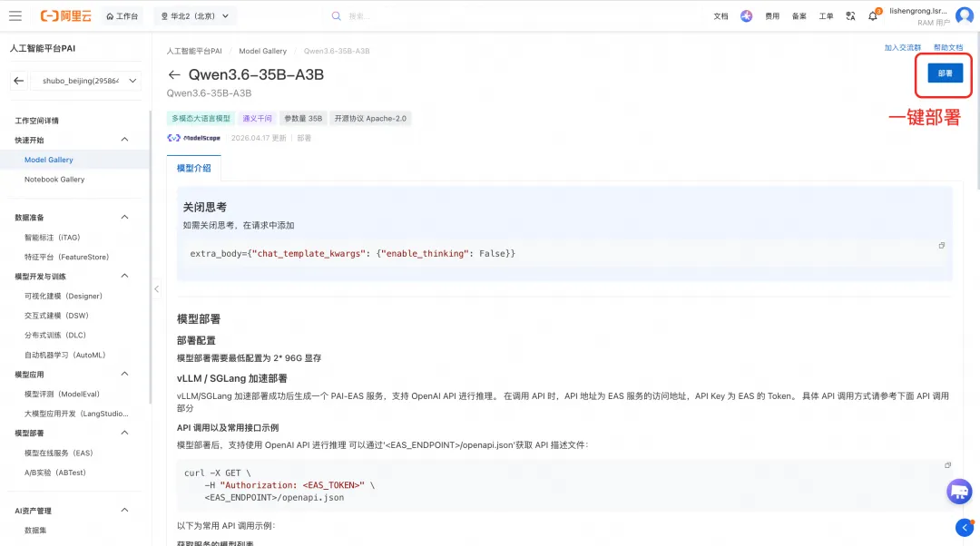The height and width of the screenshot is (546, 980).
Task: Click the search magnifier icon
Action: point(337,16)
